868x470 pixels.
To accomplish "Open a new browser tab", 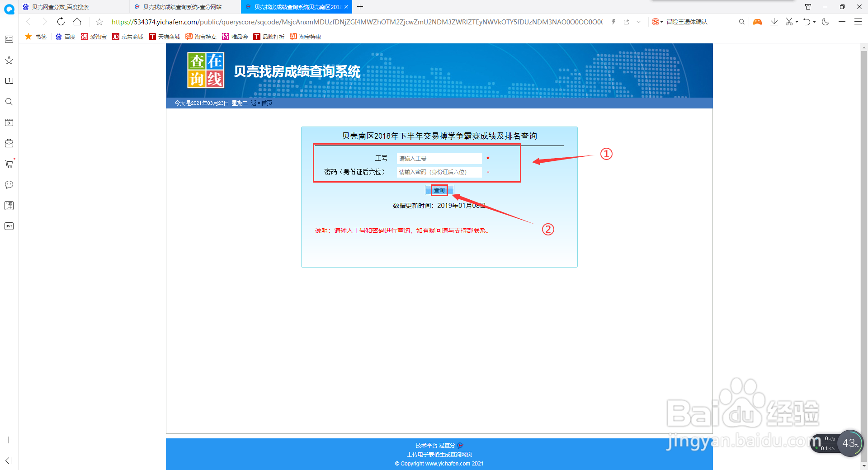I will [360, 7].
